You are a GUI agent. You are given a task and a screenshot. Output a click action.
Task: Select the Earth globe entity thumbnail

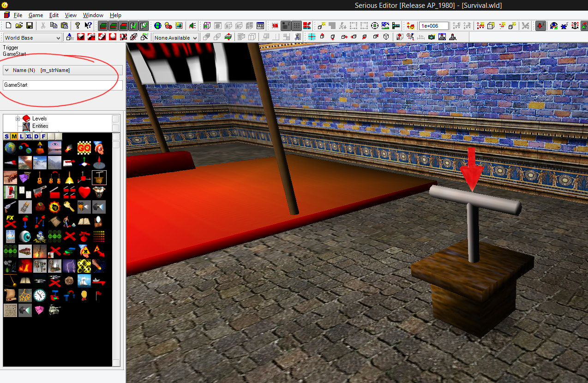10,148
